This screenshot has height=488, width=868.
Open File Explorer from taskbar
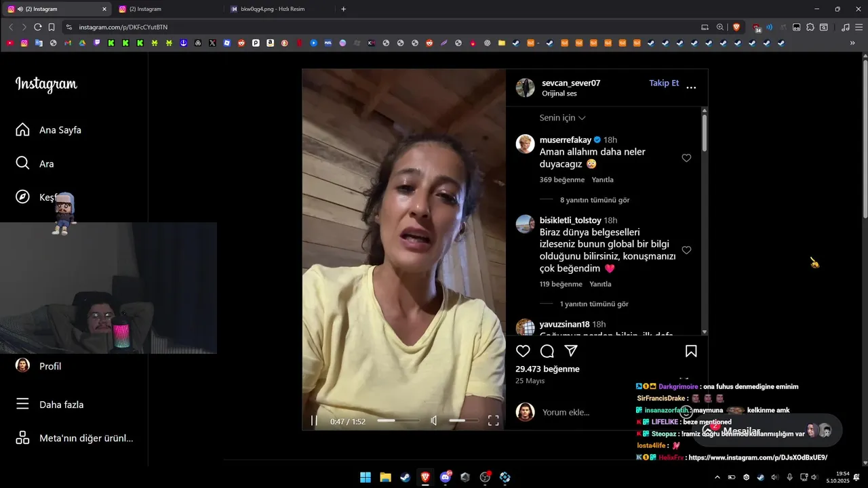pyautogui.click(x=385, y=477)
